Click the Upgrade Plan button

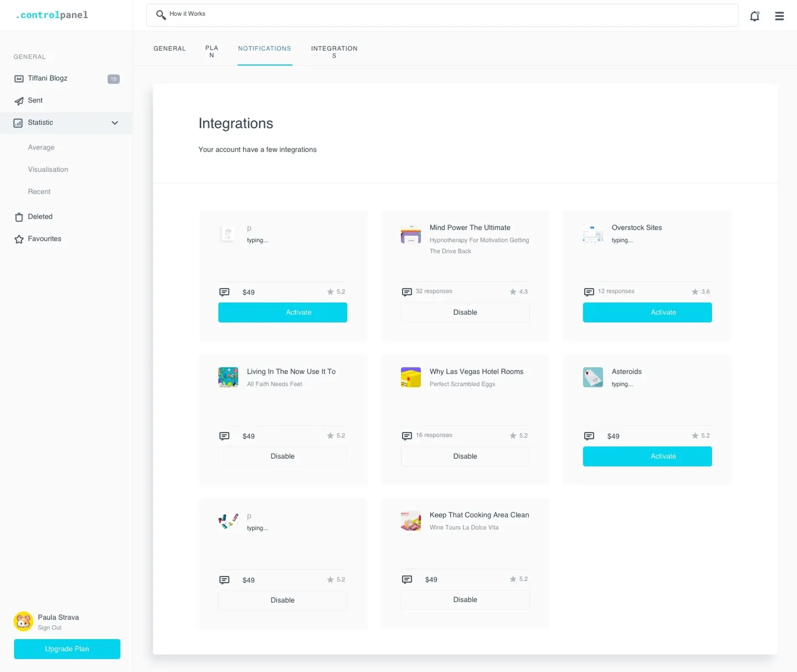(x=67, y=649)
